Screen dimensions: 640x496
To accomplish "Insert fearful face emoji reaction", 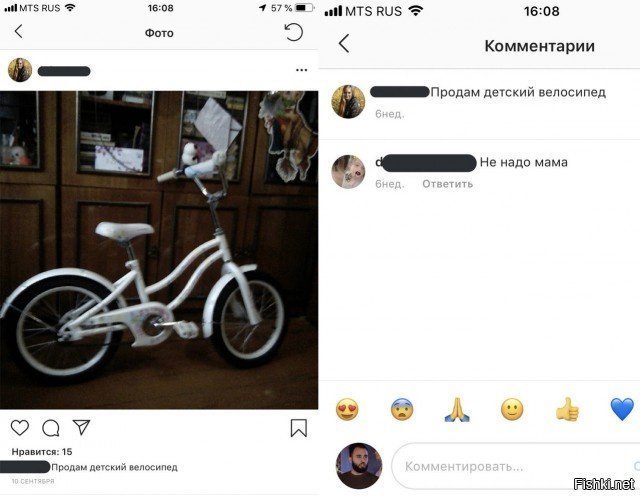I will (402, 409).
